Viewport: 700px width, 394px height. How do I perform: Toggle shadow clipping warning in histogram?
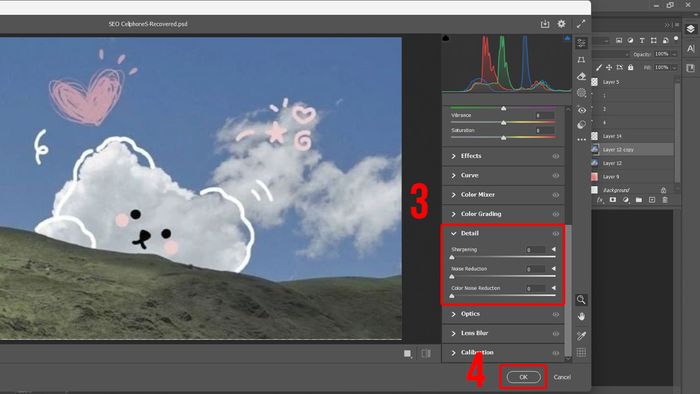pyautogui.click(x=446, y=38)
